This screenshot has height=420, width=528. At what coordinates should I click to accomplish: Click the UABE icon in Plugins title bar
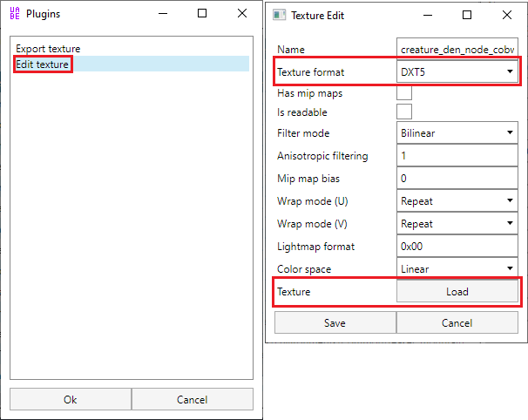click(16, 15)
